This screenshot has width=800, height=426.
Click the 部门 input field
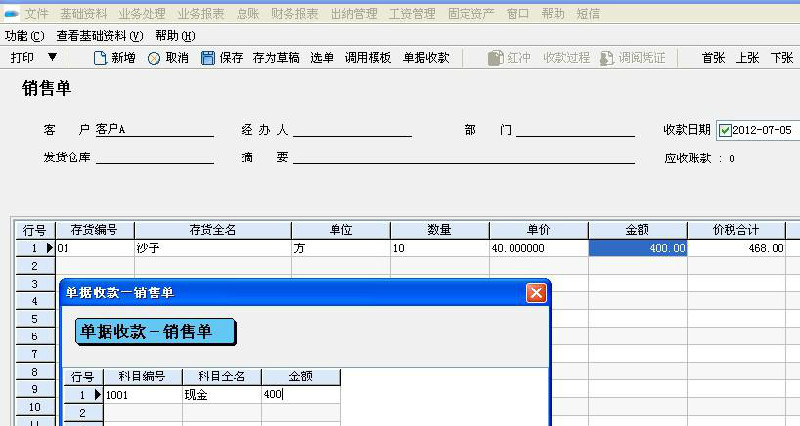point(575,130)
